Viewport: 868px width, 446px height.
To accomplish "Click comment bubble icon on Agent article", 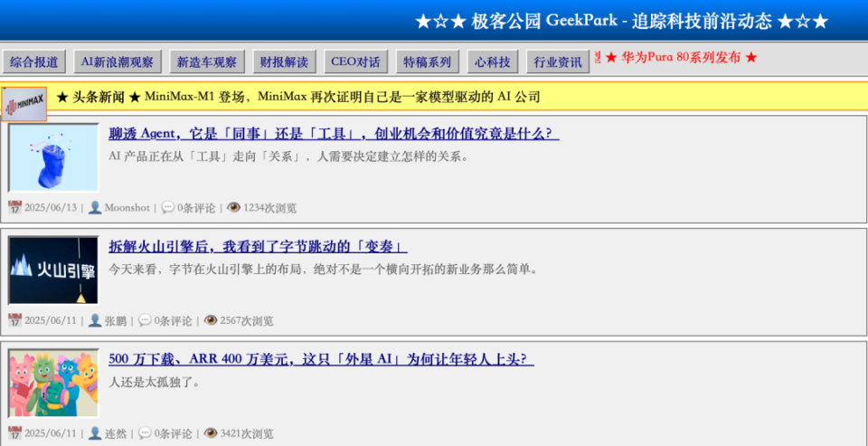I will point(168,208).
